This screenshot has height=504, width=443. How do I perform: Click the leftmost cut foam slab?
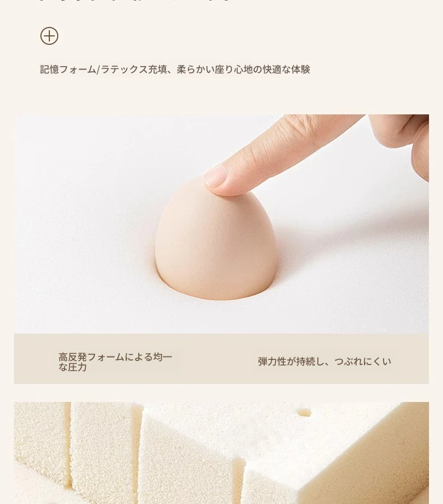(40, 450)
